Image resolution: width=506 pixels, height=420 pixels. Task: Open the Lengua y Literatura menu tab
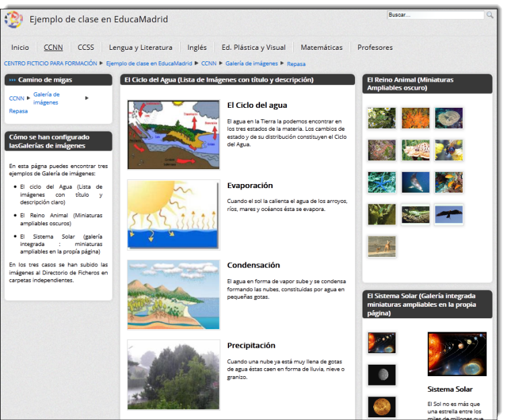[140, 48]
